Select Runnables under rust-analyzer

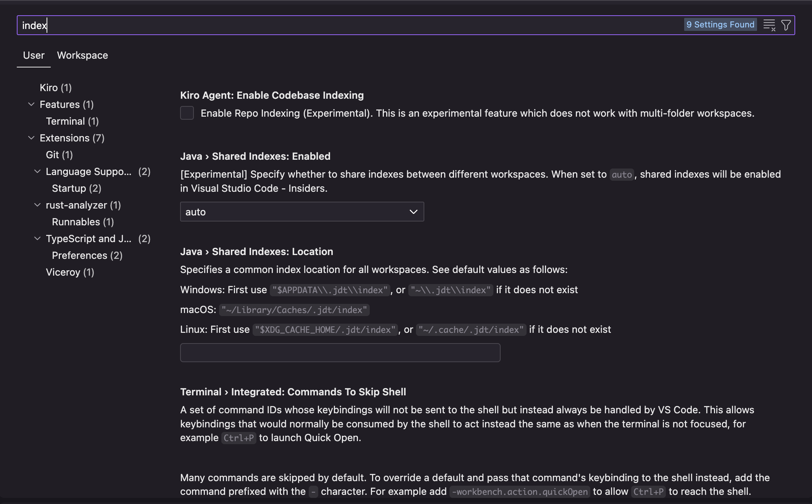tap(82, 222)
